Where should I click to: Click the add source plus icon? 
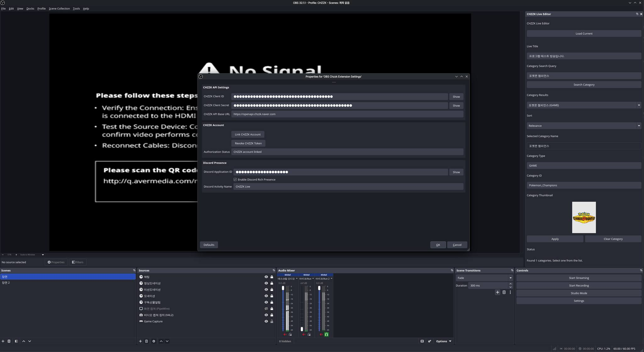140,341
